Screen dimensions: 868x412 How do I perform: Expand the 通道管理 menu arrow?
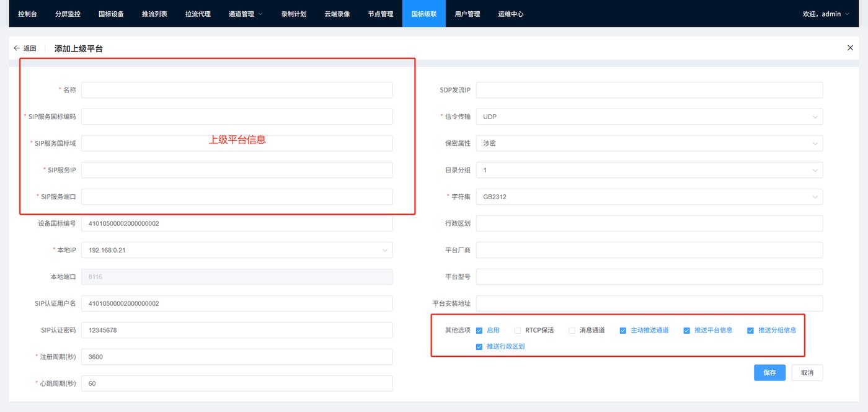pos(260,14)
